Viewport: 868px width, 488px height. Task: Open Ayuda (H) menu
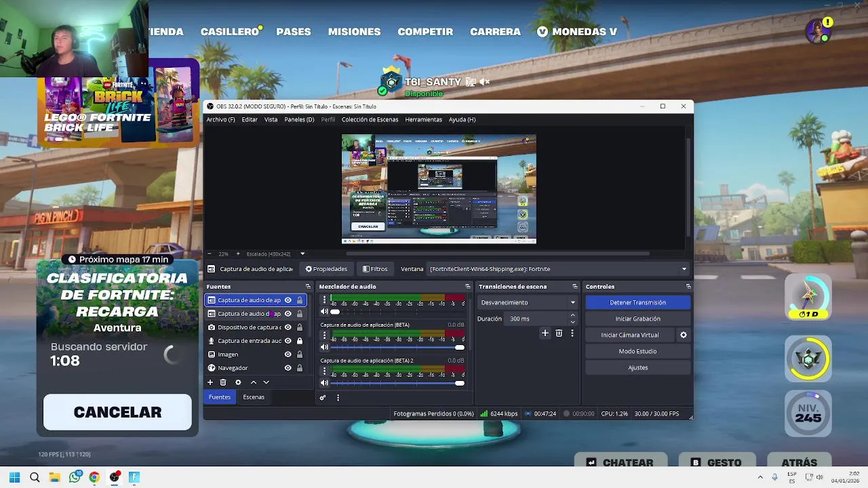pyautogui.click(x=462, y=119)
